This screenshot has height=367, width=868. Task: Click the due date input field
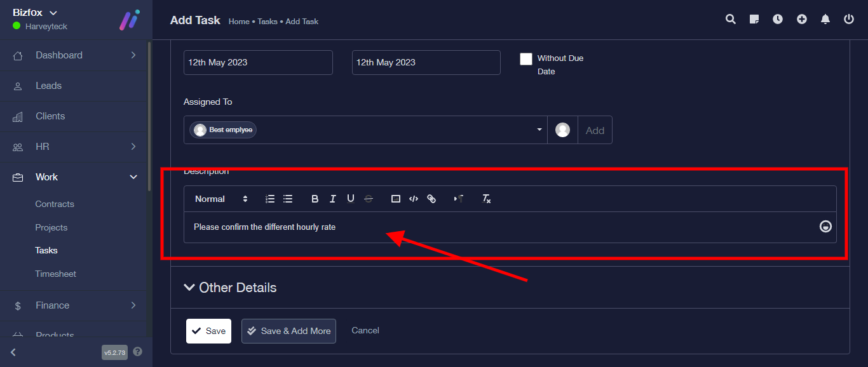(x=426, y=62)
